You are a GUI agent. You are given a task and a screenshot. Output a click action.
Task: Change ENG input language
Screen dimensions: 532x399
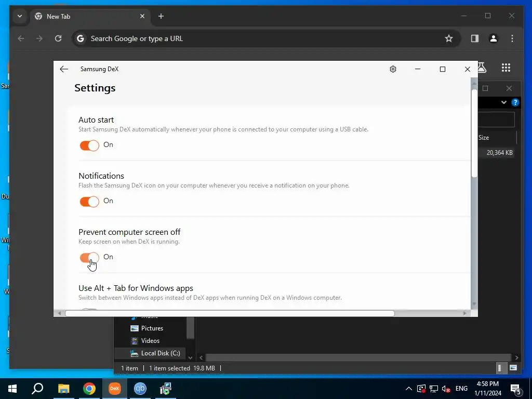click(461, 389)
